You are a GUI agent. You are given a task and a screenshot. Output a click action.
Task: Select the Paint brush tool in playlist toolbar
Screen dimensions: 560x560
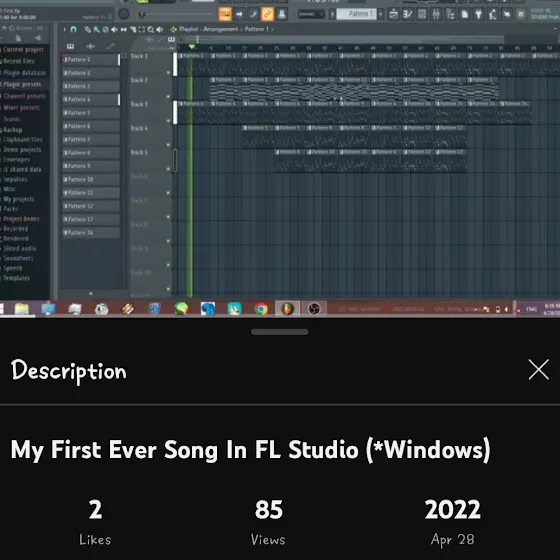coord(96,30)
